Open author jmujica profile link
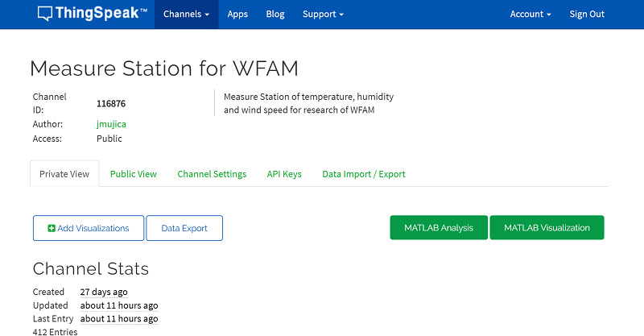Viewport: 644px width, 336px height. [x=111, y=124]
